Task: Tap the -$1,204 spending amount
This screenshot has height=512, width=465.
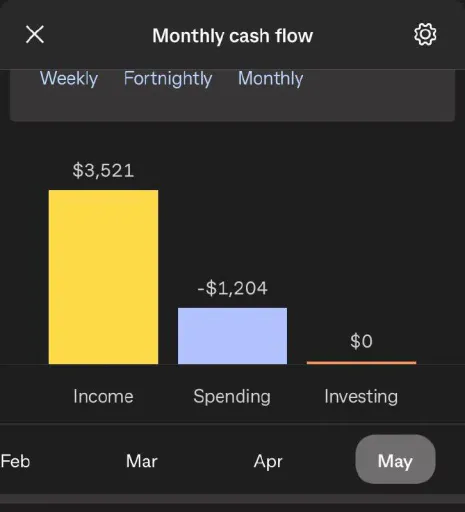Action: [232, 288]
